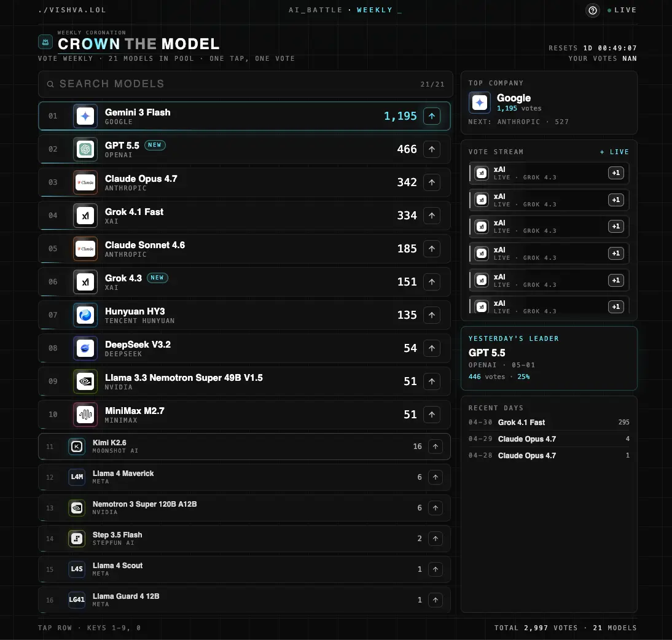Upvote Hunyuan HY3
The image size is (672, 640).
click(432, 315)
